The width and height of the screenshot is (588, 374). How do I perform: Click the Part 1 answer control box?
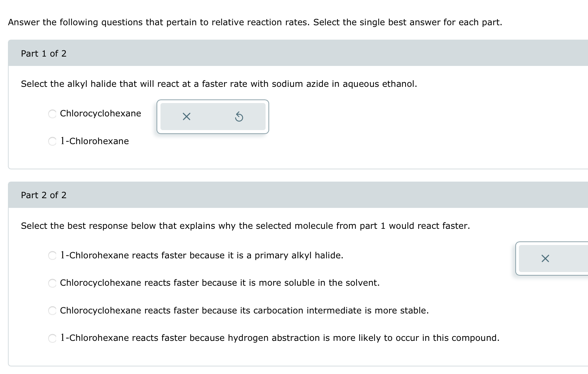[213, 116]
